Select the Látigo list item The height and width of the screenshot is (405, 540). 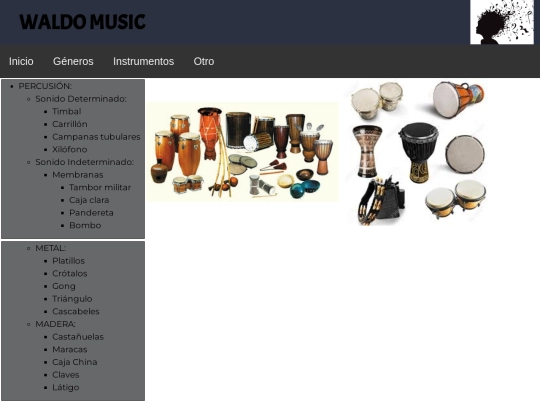click(x=65, y=387)
